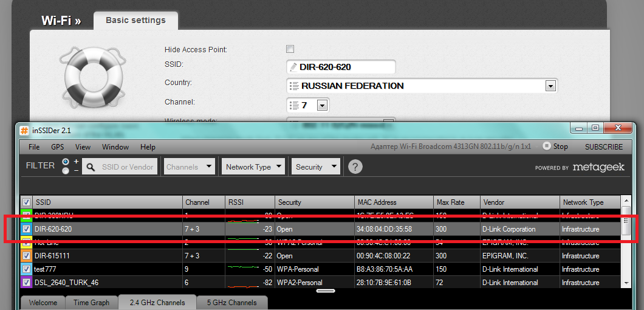644x310 pixels.
Task: Click MAC address 34:08:04:DD:35:58
Action: coord(385,229)
